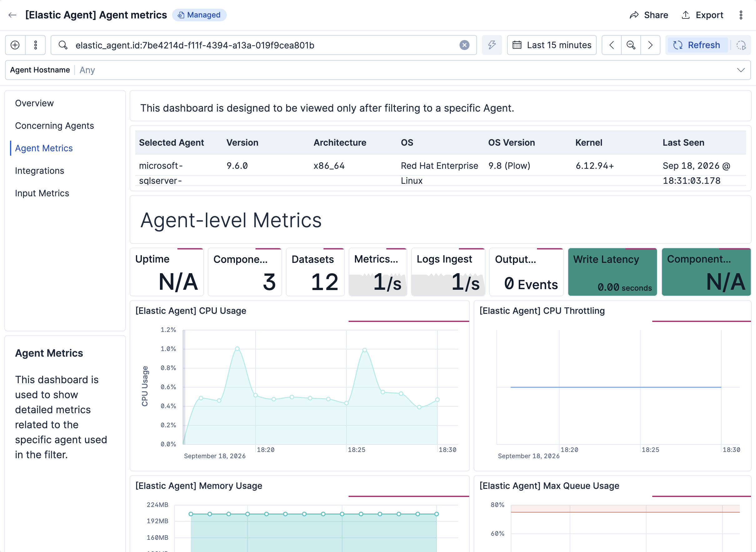Open the Input Metrics link
756x552 pixels.
(42, 193)
